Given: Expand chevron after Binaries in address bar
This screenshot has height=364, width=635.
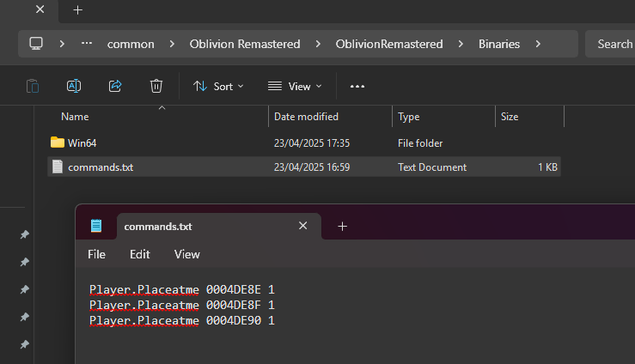Looking at the screenshot, I should [x=538, y=44].
